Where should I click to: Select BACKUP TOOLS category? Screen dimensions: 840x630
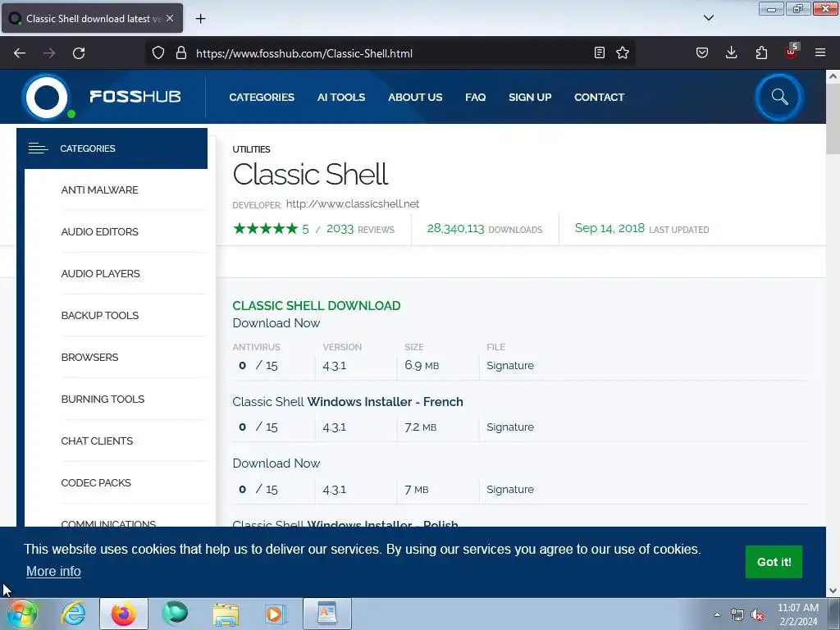tap(99, 315)
